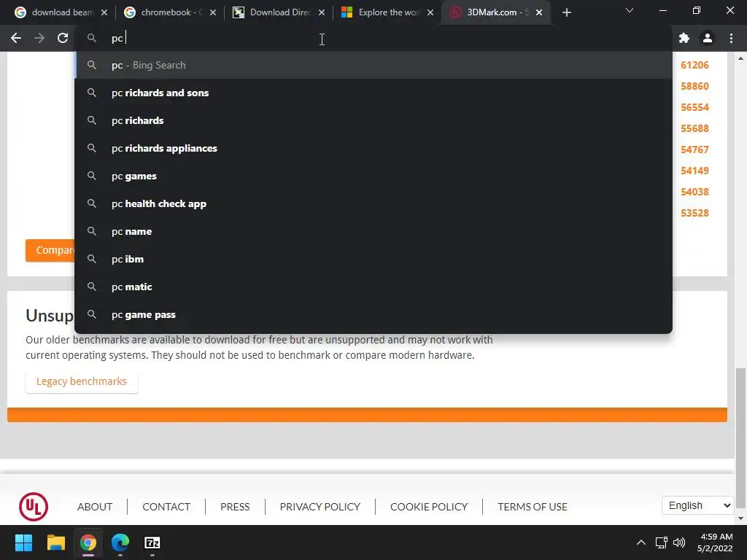Click the Chrome taskbar icon

click(88, 542)
